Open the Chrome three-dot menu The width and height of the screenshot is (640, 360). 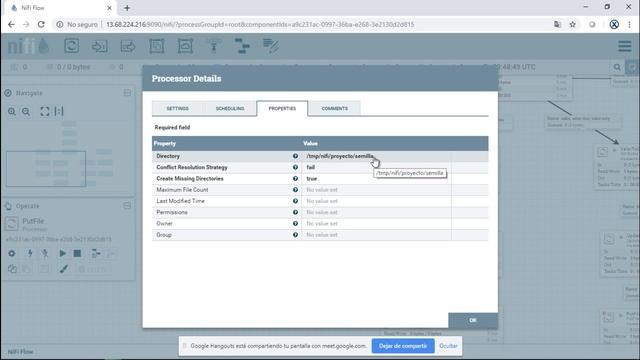pos(629,24)
